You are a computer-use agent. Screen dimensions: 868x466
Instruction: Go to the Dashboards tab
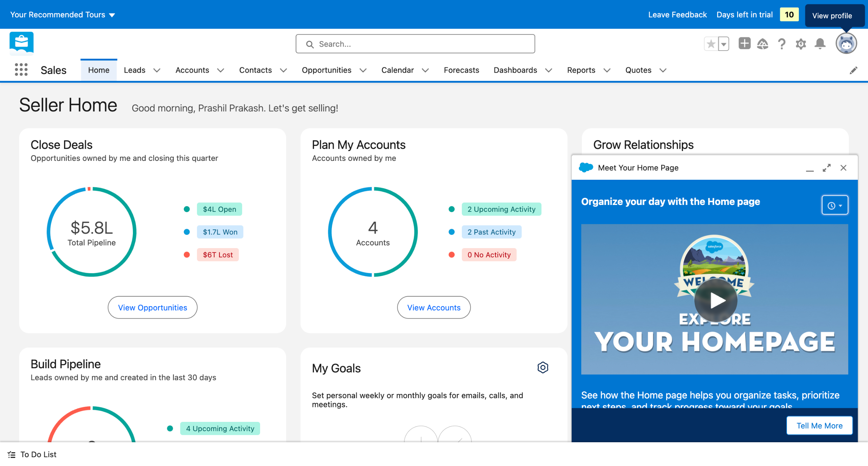click(x=515, y=70)
